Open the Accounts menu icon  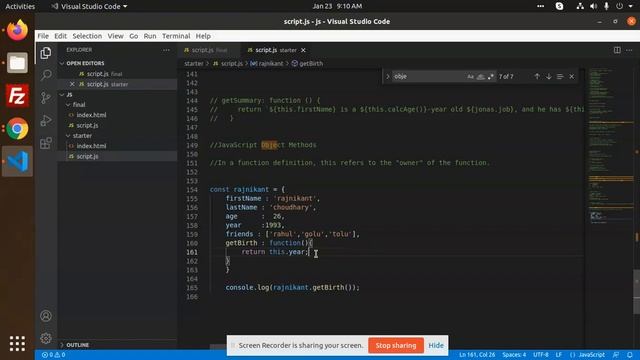pos(46,316)
